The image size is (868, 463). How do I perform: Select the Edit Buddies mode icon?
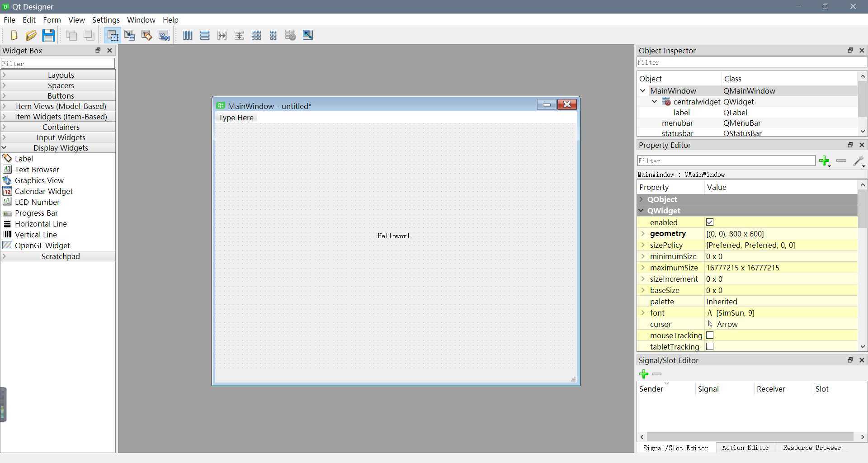pyautogui.click(x=147, y=35)
